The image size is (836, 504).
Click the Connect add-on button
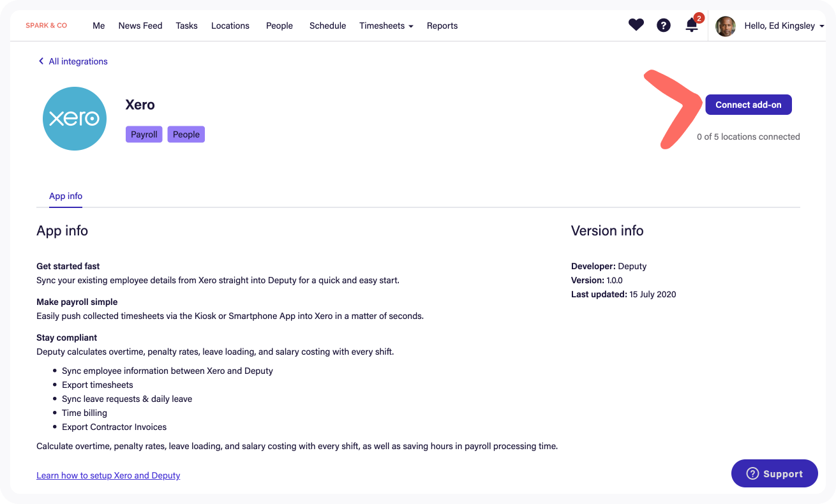pos(748,105)
